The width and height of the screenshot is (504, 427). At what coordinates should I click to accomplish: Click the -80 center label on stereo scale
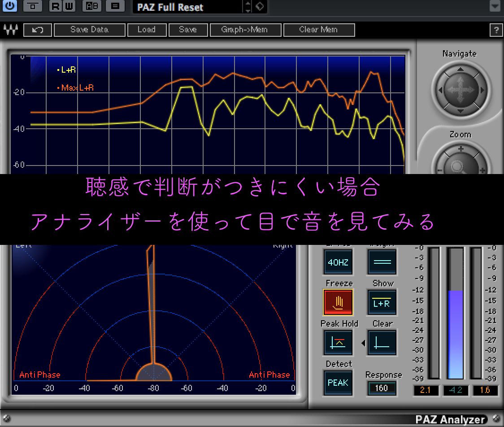click(153, 388)
